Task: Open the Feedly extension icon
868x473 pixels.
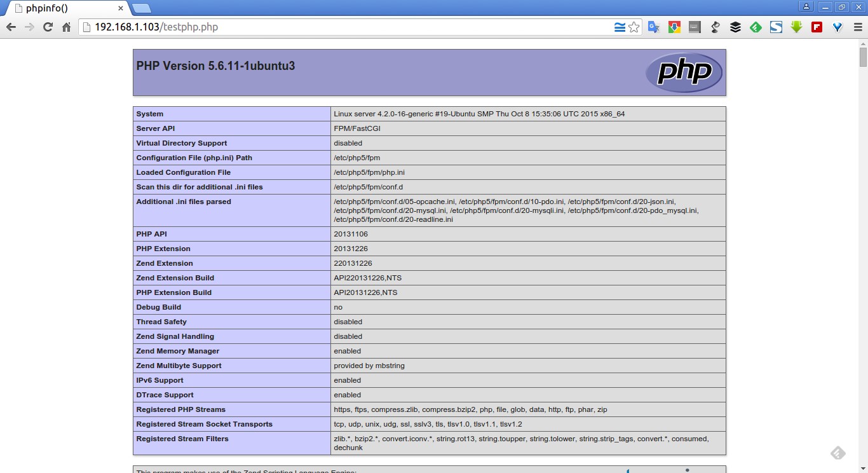Action: click(756, 27)
